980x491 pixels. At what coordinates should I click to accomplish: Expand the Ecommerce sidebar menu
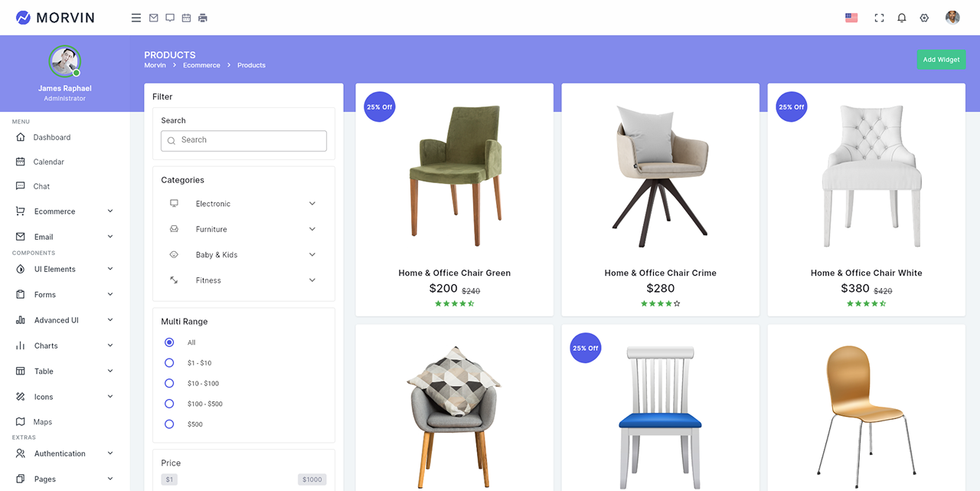64,211
